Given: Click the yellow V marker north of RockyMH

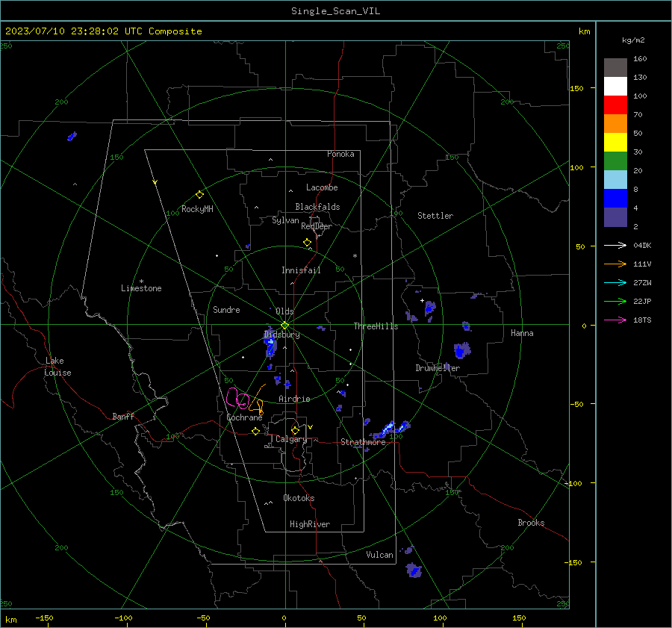Looking at the screenshot, I should pyautogui.click(x=155, y=182).
